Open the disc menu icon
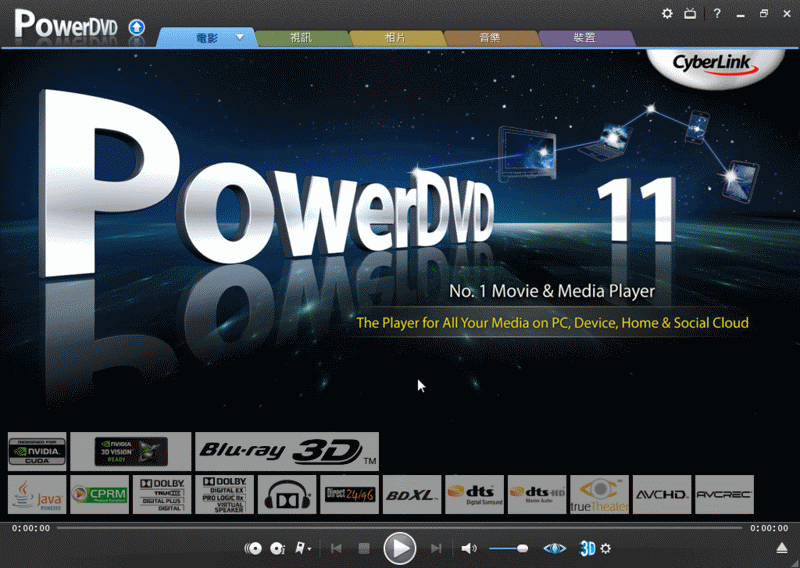800x568 pixels. click(x=253, y=549)
